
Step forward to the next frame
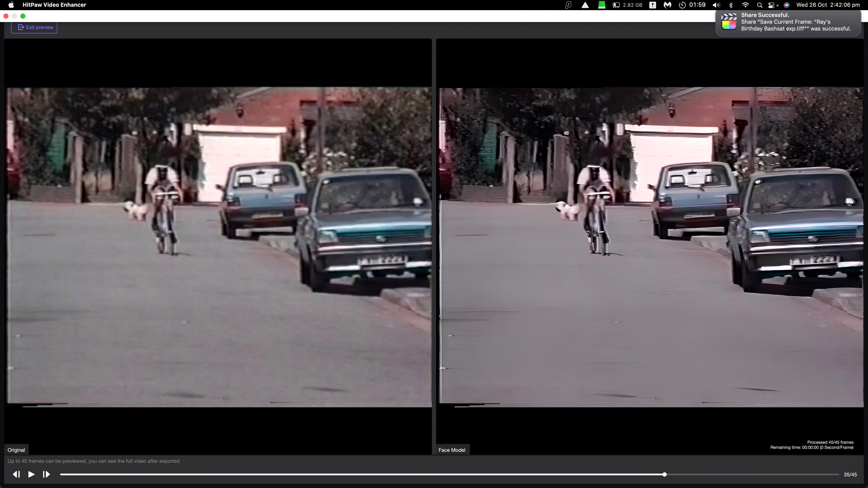46,474
